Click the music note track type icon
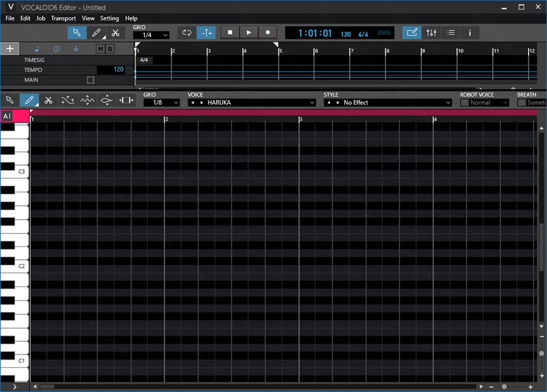 [37, 49]
